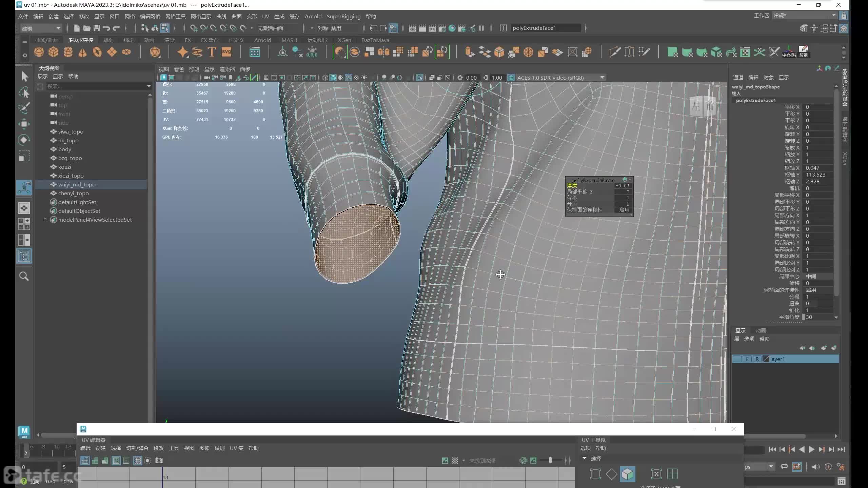Select the Move tool in the toolbox
Image resolution: width=868 pixels, height=488 pixels.
[x=24, y=124]
